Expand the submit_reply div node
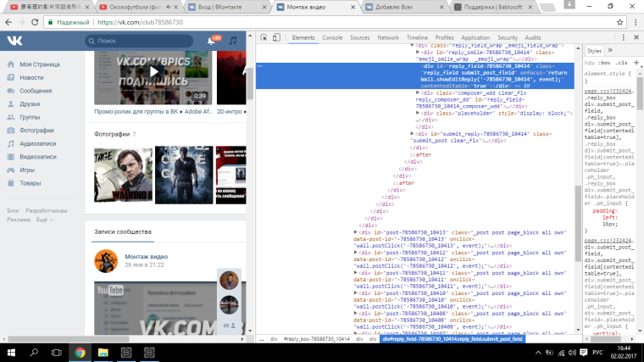644x362 pixels. 412,134
